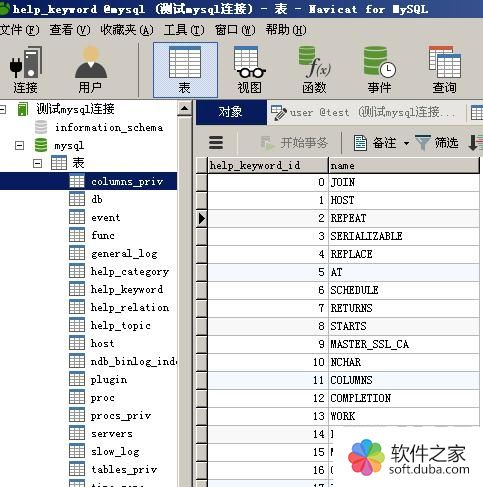This screenshot has width=483, height=487.
Task: Select the procs_priv table
Action: click(x=121, y=415)
